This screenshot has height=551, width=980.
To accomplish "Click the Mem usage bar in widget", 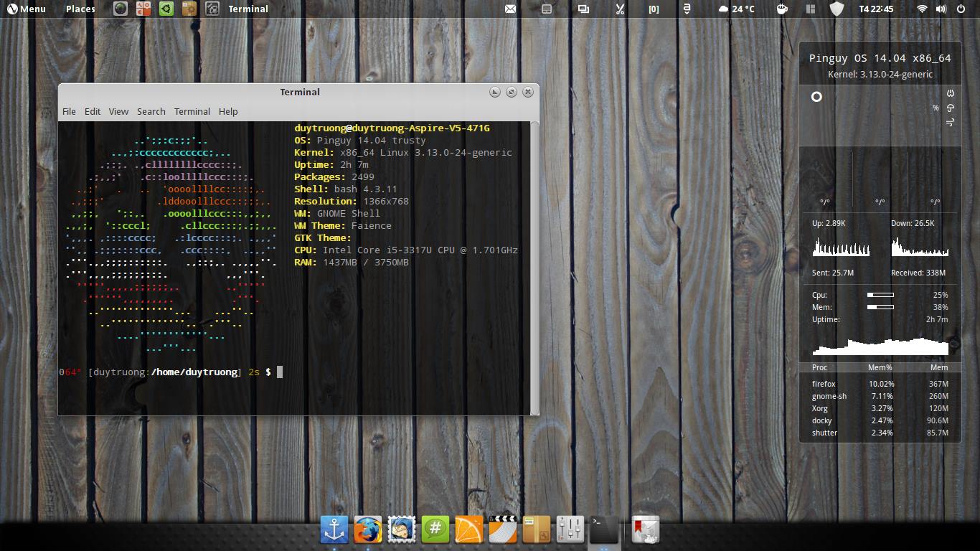I will [x=880, y=307].
